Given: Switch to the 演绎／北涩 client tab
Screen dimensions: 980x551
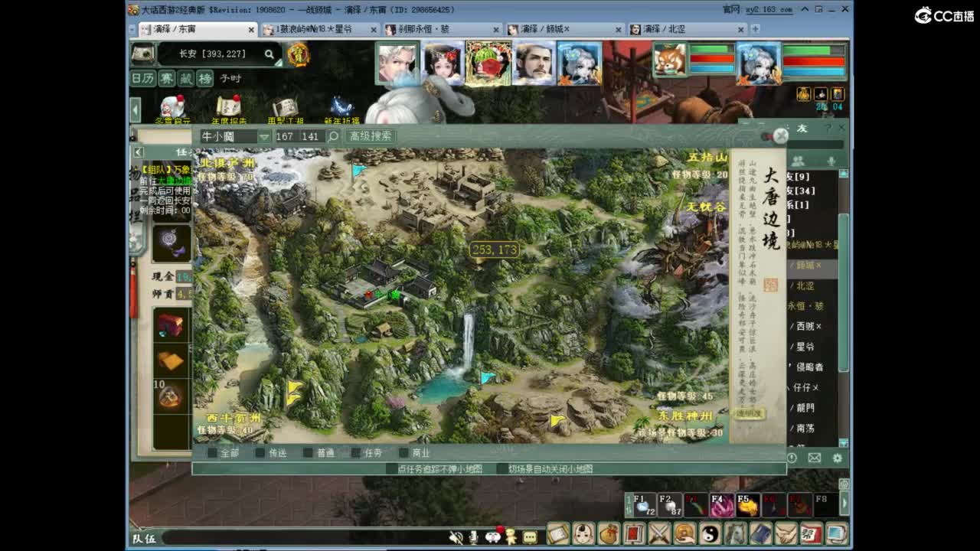Looking at the screenshot, I should coord(686,29).
